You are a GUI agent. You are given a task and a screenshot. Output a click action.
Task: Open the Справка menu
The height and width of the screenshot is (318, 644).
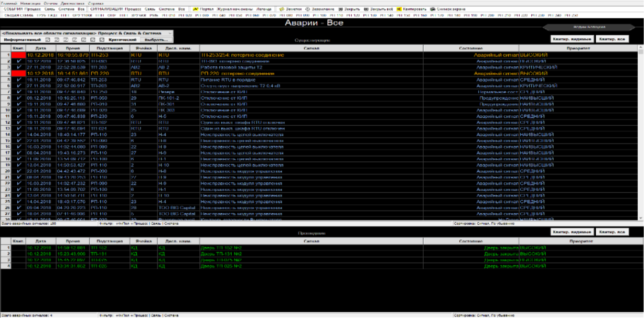tap(95, 3)
